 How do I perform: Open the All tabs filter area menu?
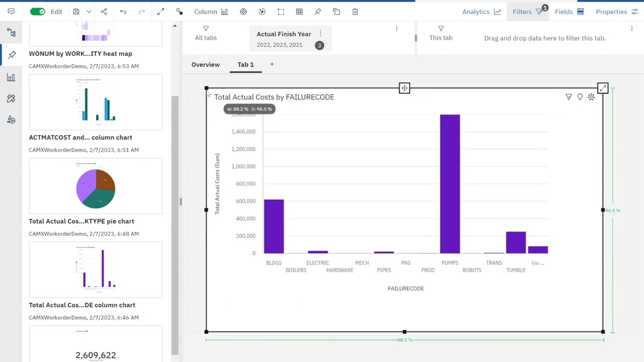[x=396, y=29]
